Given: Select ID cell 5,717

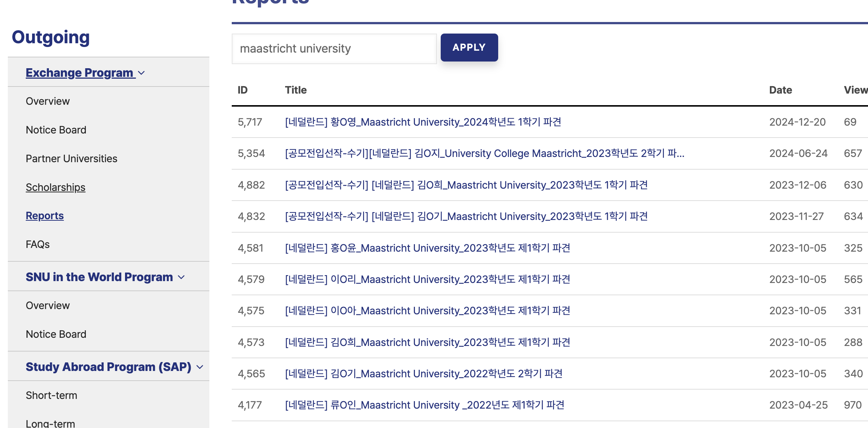Looking at the screenshot, I should coord(250,122).
